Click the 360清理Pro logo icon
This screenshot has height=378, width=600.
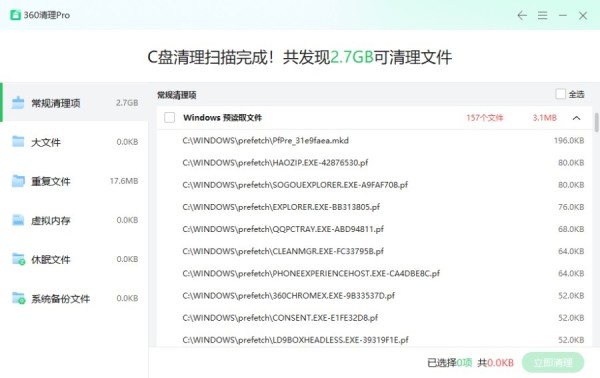(x=15, y=15)
